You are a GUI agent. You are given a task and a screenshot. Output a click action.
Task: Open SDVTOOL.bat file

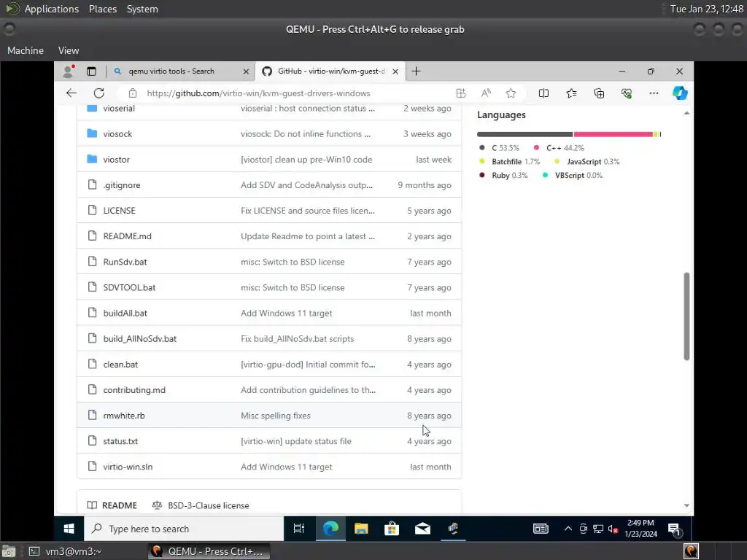tap(129, 287)
